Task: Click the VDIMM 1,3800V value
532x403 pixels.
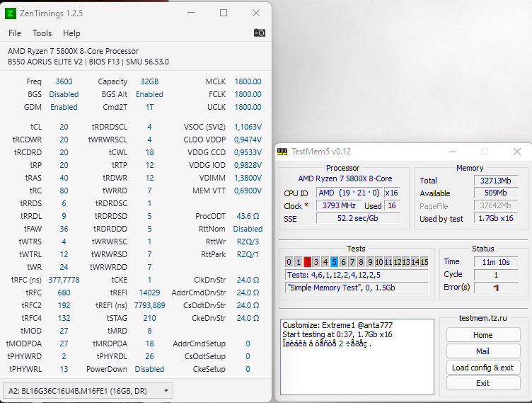Action: 248,178
